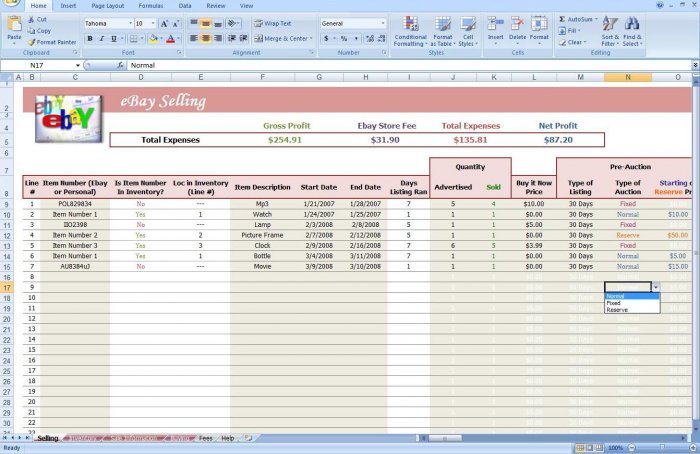Click the N17 cell dropdown arrow
Image resolution: width=700 pixels, height=454 pixels.
pyautogui.click(x=656, y=287)
